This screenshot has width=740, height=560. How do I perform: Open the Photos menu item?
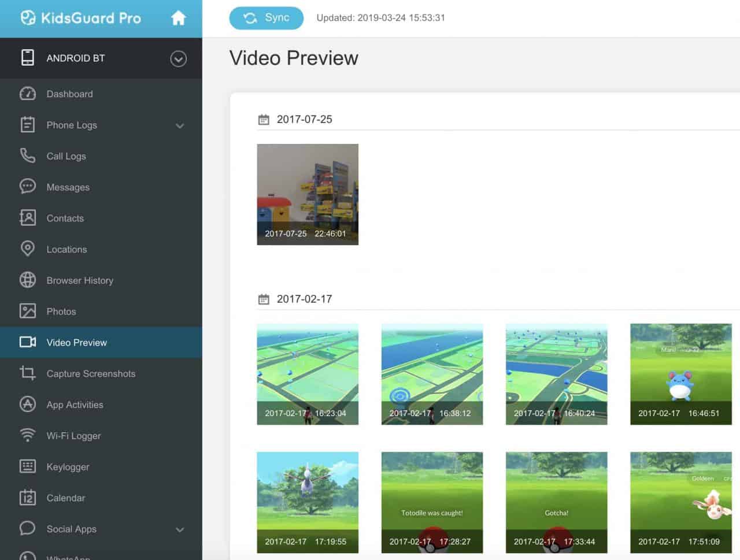tap(61, 311)
